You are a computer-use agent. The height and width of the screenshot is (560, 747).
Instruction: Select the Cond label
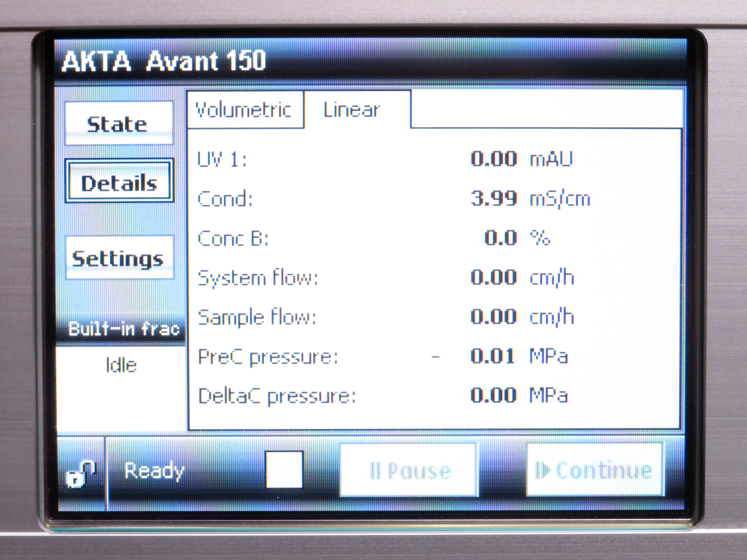tap(225, 198)
